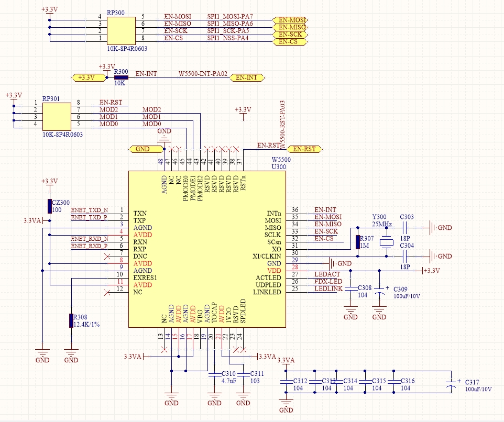Click the 3.3VA power port beside CZ300
Screen dimensions: 504x422
pos(37,220)
